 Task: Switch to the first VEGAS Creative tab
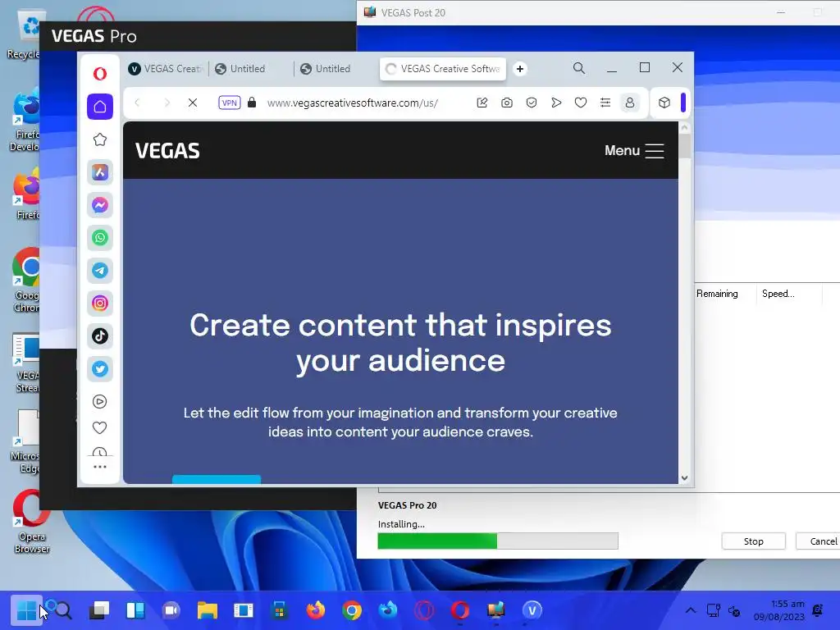tap(166, 69)
